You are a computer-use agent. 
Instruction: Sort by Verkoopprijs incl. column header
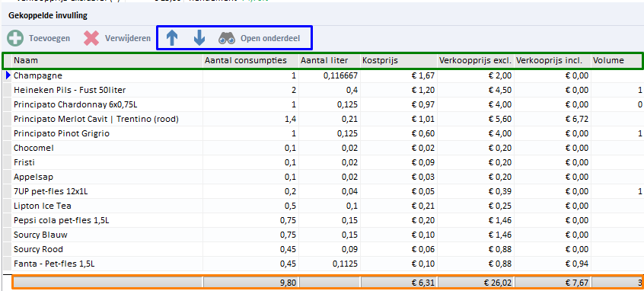click(553, 60)
